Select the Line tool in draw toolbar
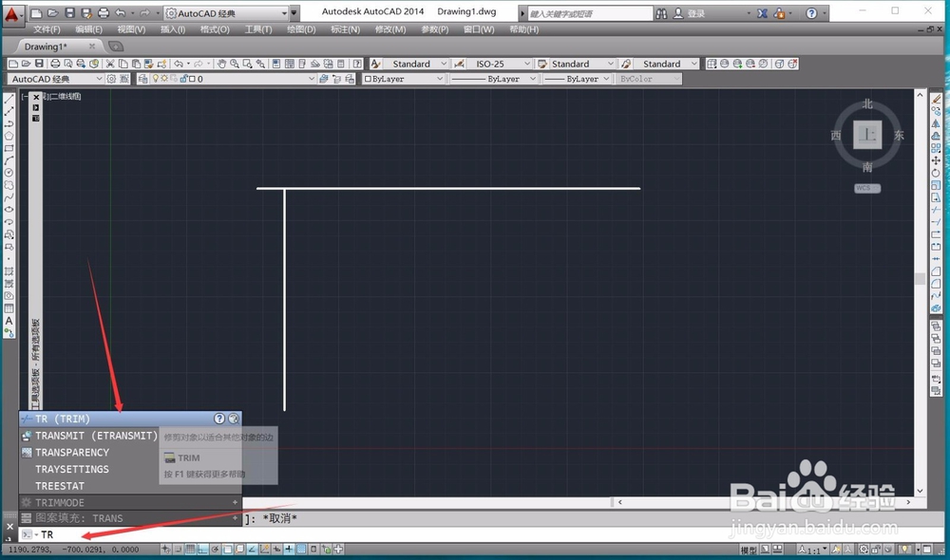The width and height of the screenshot is (950, 560). tap(9, 99)
